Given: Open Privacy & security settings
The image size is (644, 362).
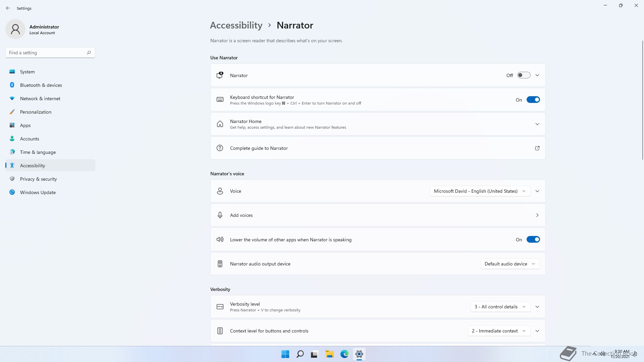Looking at the screenshot, I should coord(50,179).
